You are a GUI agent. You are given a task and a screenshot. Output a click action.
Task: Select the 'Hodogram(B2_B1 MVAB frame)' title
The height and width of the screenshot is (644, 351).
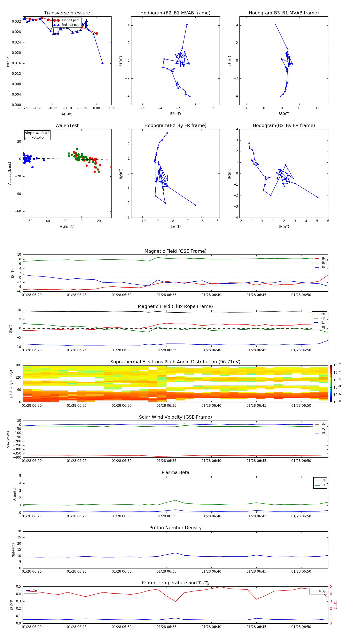click(175, 13)
